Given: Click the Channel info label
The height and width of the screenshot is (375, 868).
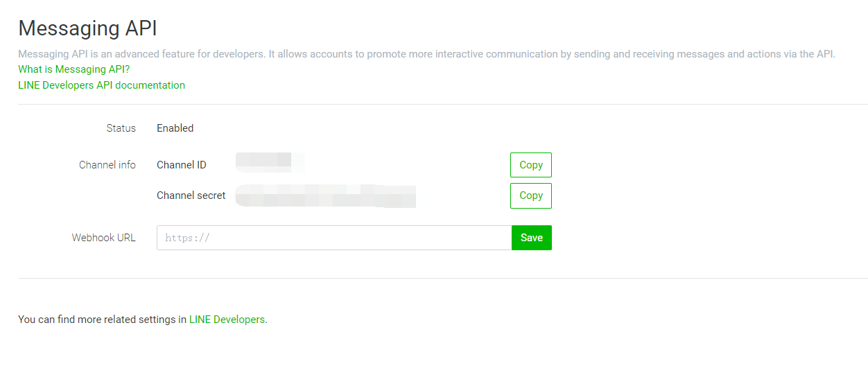Looking at the screenshot, I should tap(107, 165).
